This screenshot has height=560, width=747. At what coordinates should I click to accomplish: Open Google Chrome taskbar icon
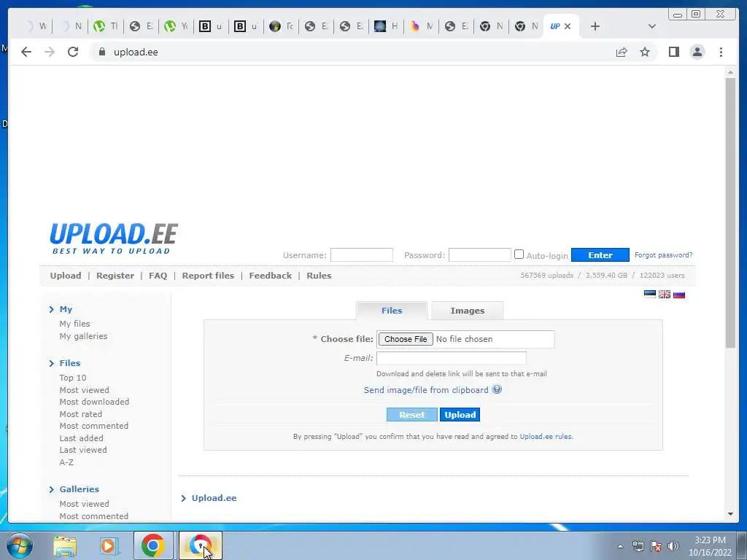[152, 545]
